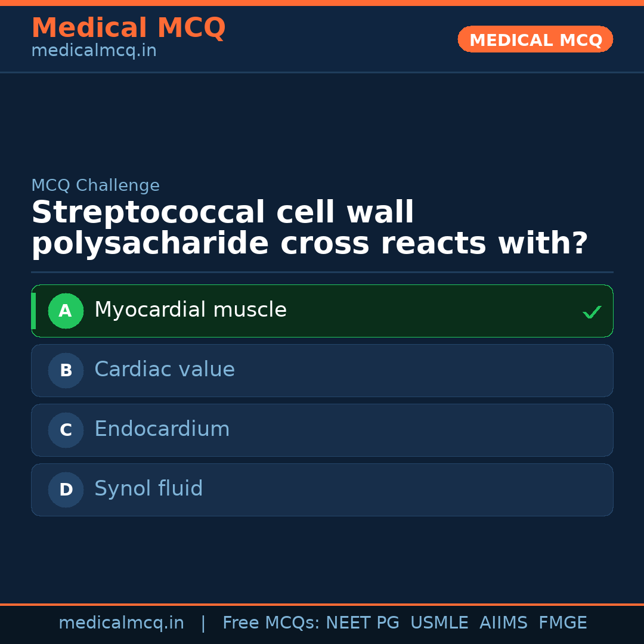Select the B letter circle
The image size is (644, 644).
(x=66, y=370)
